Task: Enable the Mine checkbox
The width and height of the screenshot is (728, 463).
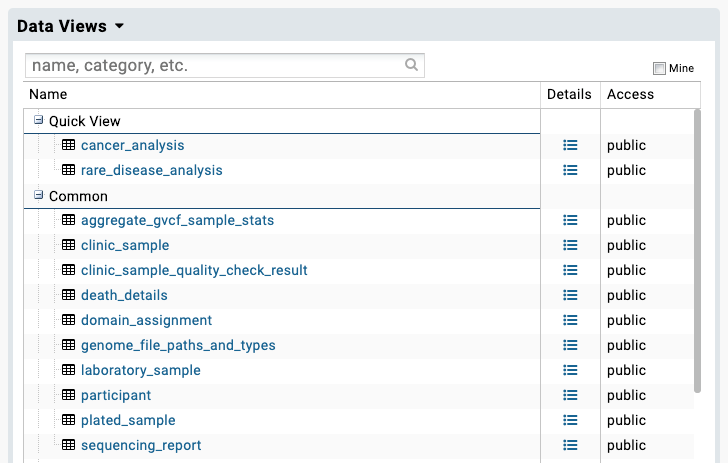Action: (x=659, y=68)
